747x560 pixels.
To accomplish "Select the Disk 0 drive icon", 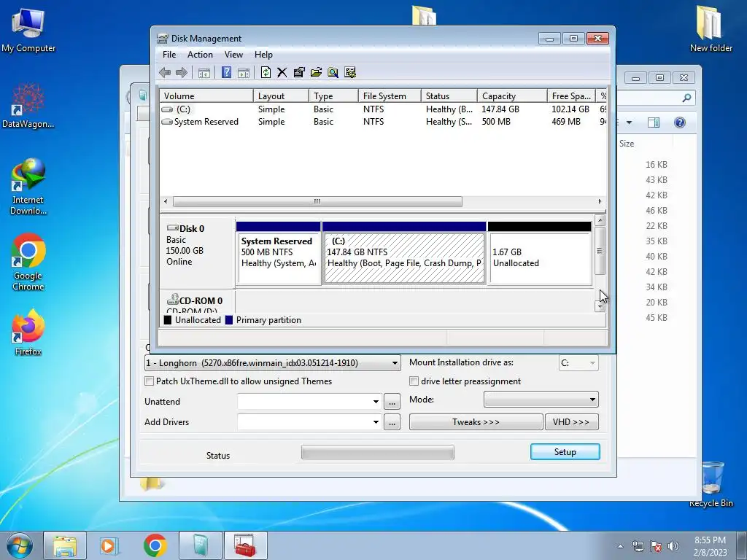I will (172, 228).
